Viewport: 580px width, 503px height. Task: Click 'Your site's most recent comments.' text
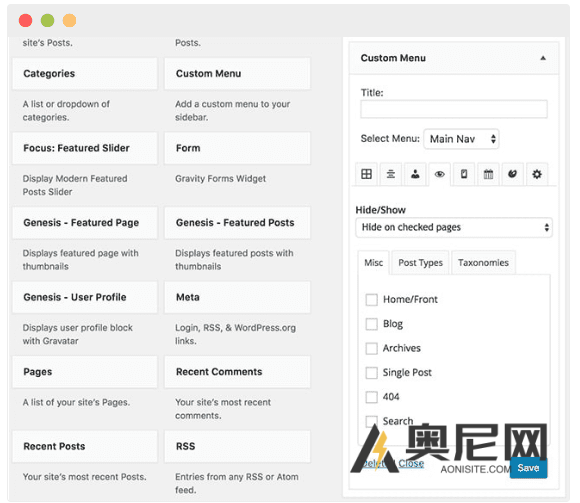[x=223, y=409]
